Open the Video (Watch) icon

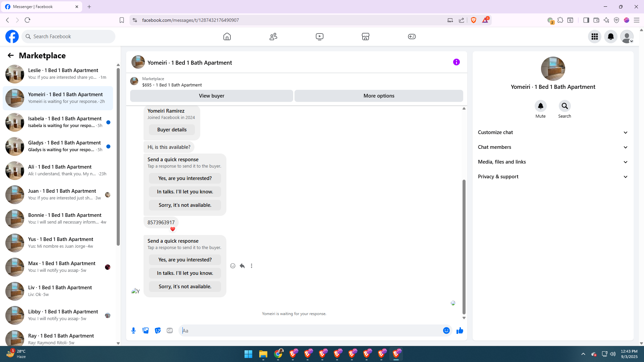320,37
